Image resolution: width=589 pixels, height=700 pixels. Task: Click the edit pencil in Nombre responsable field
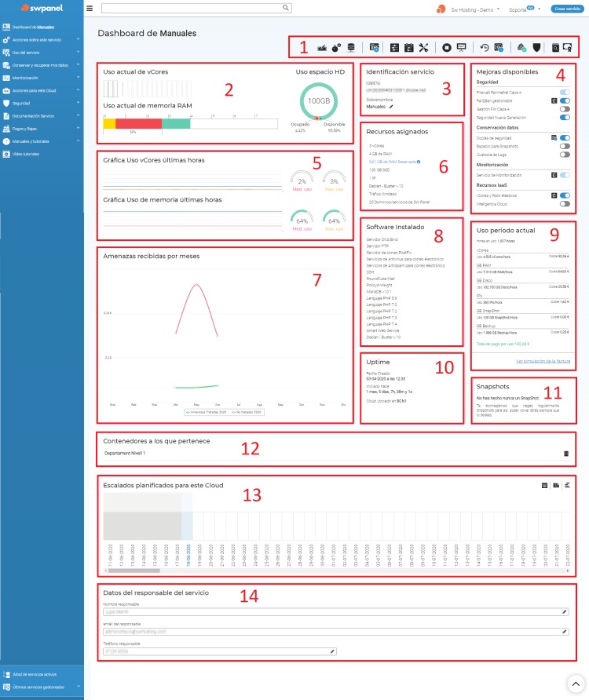[565, 612]
